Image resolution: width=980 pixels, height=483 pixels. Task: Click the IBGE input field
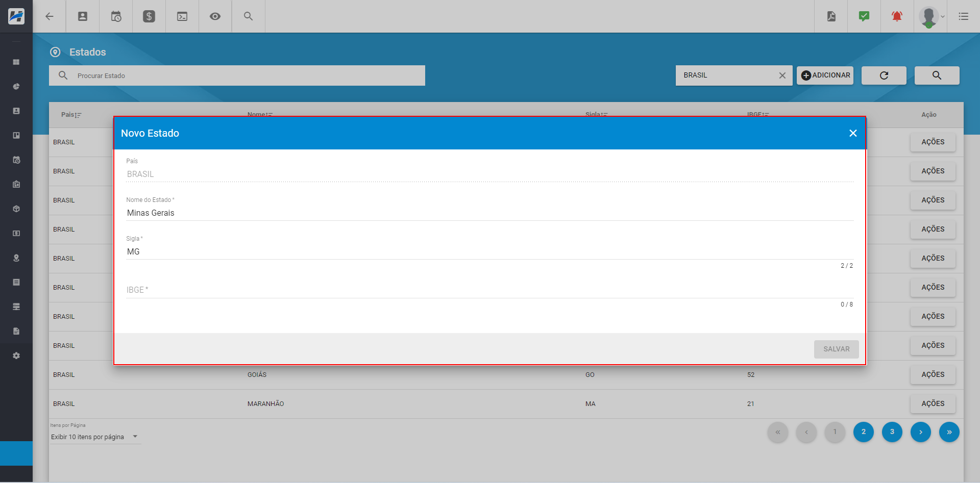tap(489, 290)
